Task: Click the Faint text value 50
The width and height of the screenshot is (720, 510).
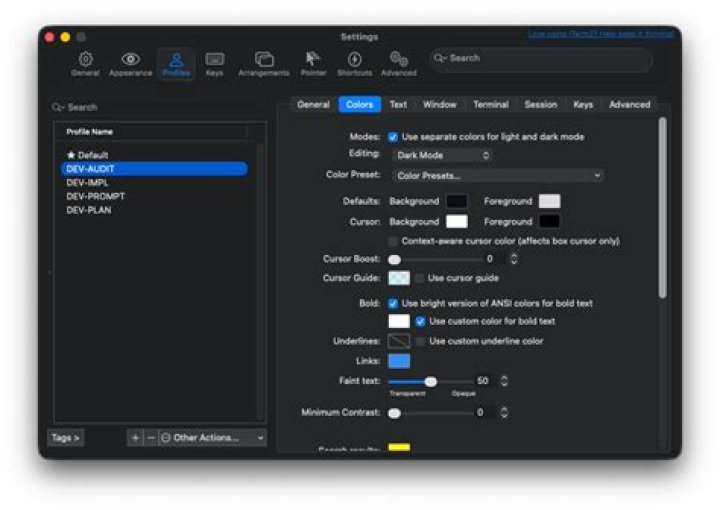Action: pos(482,381)
